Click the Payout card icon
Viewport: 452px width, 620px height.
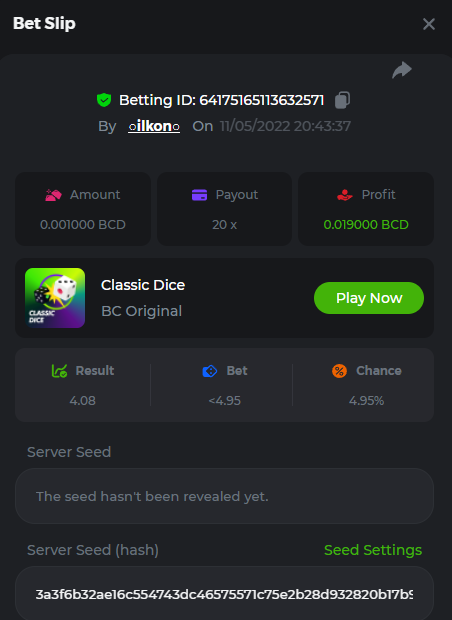coord(199,195)
